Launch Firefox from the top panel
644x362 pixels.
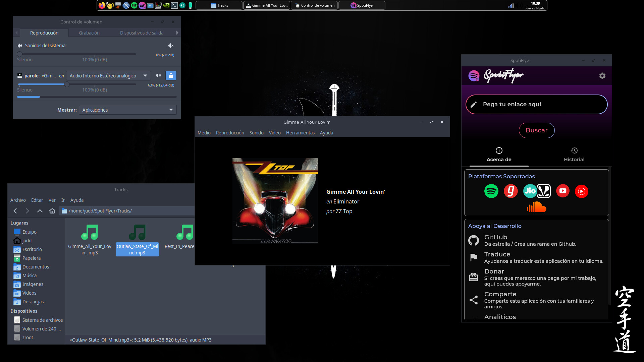tap(102, 5)
